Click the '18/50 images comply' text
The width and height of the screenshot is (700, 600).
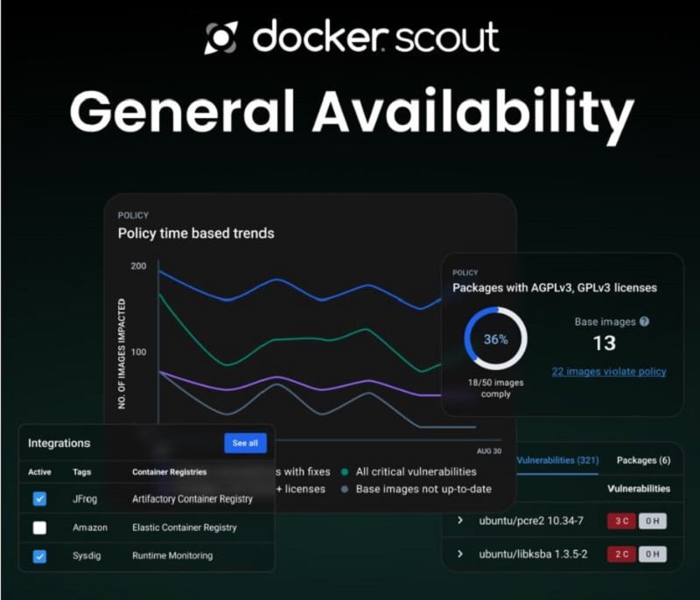point(495,388)
